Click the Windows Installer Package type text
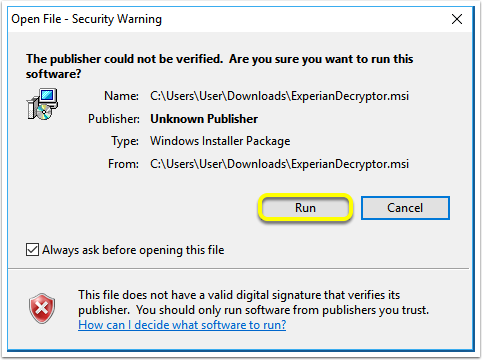The height and width of the screenshot is (360, 482). (220, 141)
